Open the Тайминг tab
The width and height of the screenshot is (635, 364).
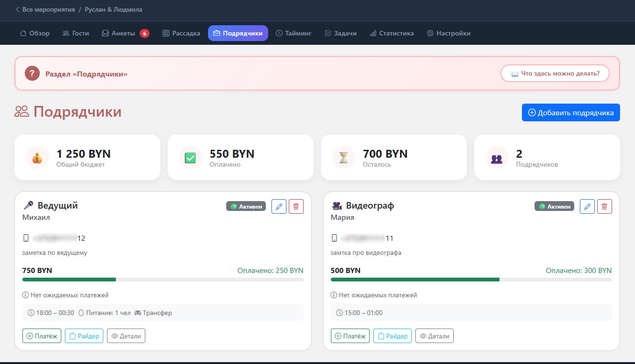(x=293, y=33)
